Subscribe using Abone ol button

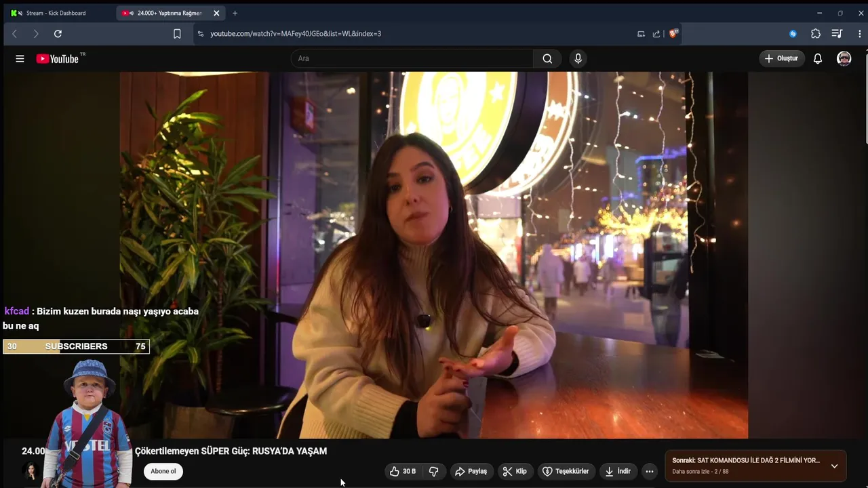pyautogui.click(x=163, y=471)
